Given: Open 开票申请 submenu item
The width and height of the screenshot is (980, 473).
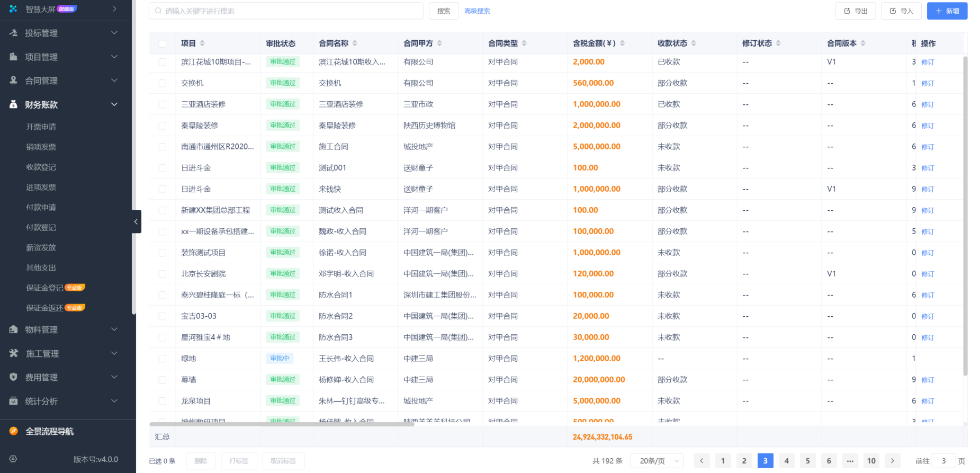Looking at the screenshot, I should (41, 127).
